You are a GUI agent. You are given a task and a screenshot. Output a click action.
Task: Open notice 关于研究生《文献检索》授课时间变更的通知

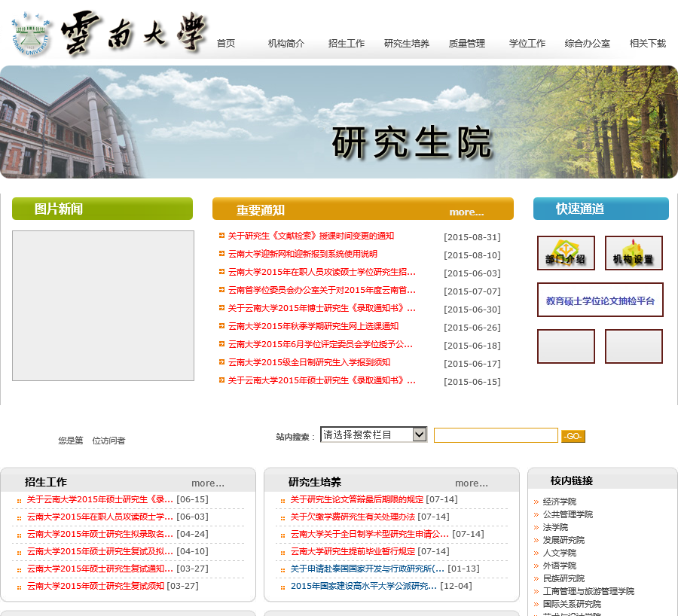click(x=310, y=236)
